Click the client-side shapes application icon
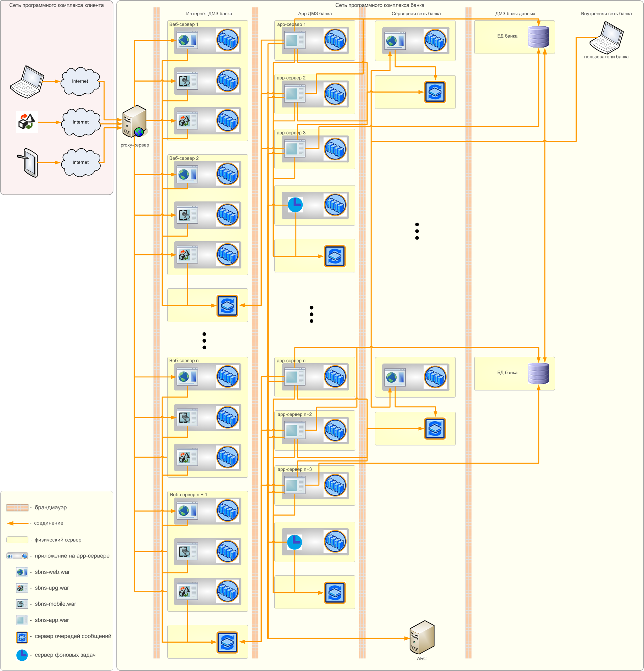The image size is (644, 671). click(27, 122)
